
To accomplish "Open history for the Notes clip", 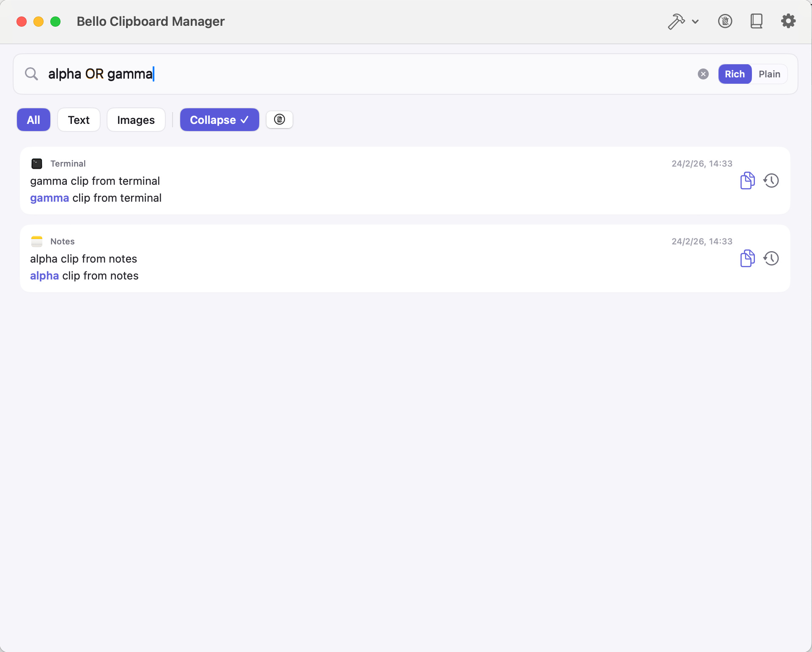I will point(771,258).
